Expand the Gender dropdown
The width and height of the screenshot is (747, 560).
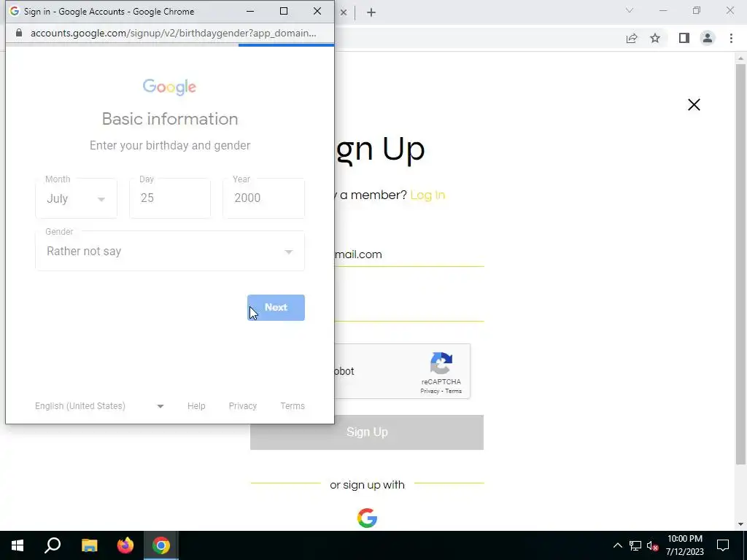(x=170, y=251)
